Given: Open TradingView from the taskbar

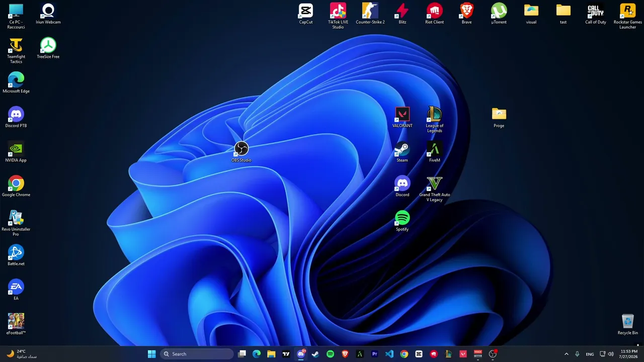Looking at the screenshot, I should pyautogui.click(x=286, y=354).
